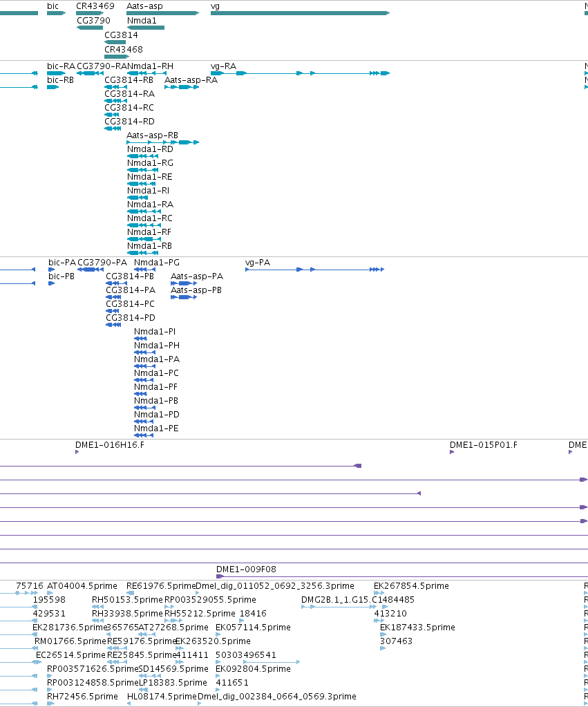Screen dimensions: 588x707
Task: Select the Nmda1-PI protein
Action: point(140,339)
